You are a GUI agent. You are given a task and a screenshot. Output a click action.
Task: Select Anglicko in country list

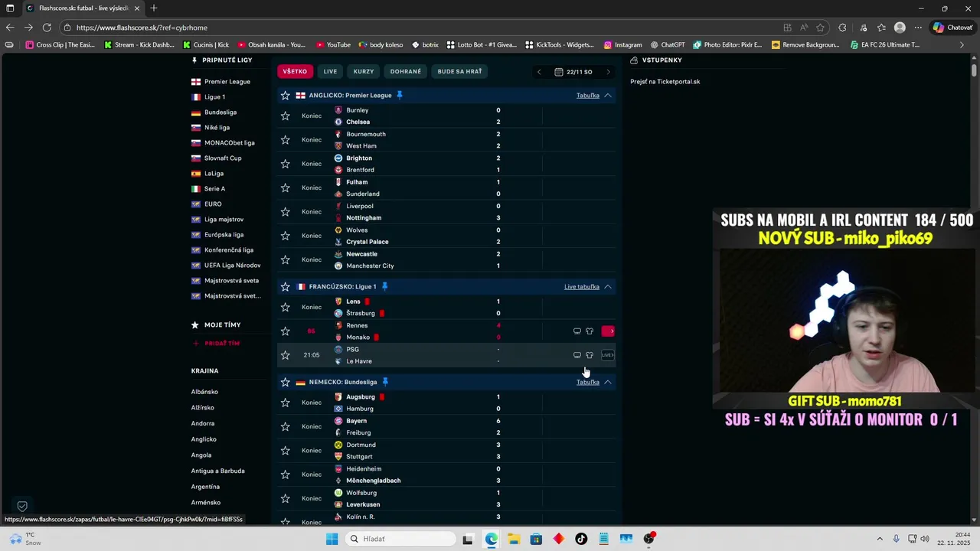204,439
